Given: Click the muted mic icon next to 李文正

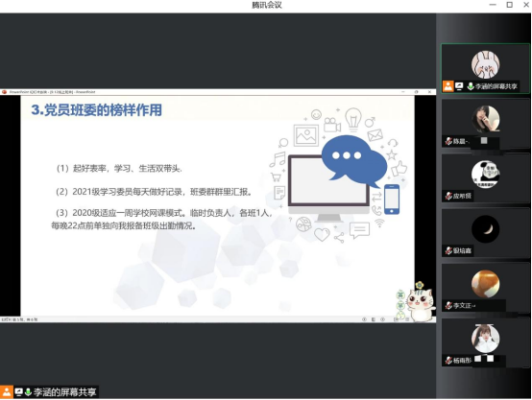Looking at the screenshot, I should click(x=448, y=305).
